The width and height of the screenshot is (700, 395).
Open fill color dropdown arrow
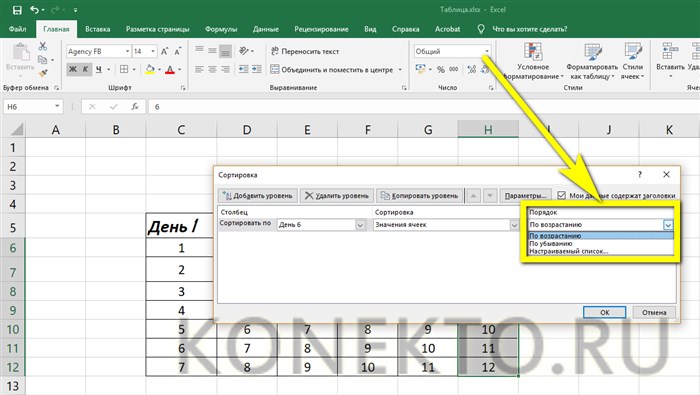[x=159, y=70]
